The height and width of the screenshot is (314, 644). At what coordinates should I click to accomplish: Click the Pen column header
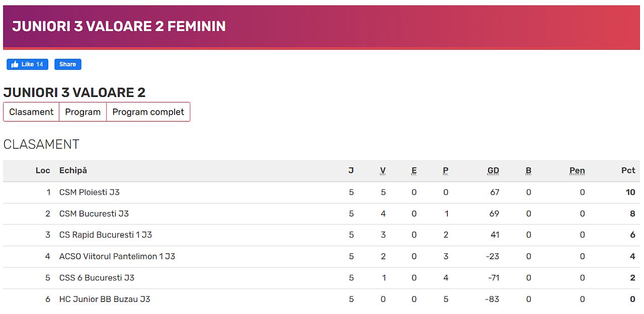pyautogui.click(x=577, y=171)
